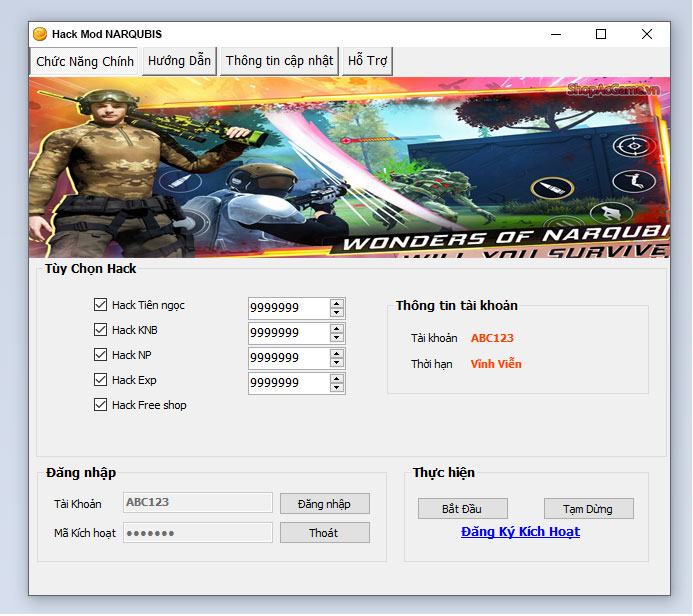Image resolution: width=693 pixels, height=616 pixels.
Task: Disable the Hack Exp checkbox
Action: point(100,380)
